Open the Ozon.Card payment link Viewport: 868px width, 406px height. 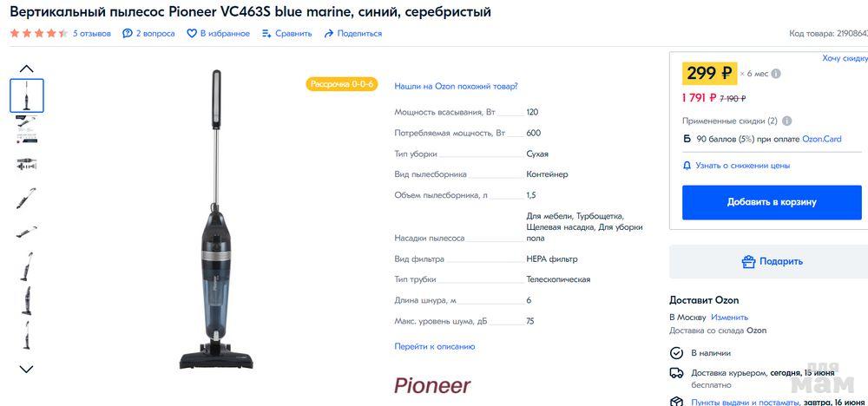[821, 139]
